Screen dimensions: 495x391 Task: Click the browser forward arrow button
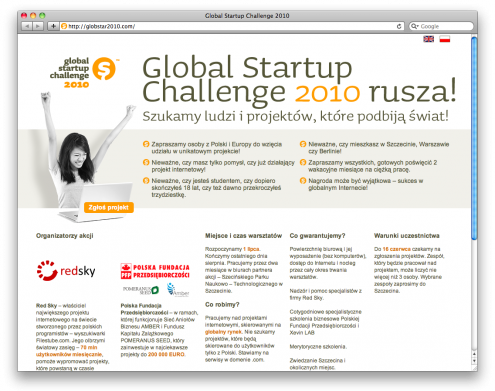(38, 26)
